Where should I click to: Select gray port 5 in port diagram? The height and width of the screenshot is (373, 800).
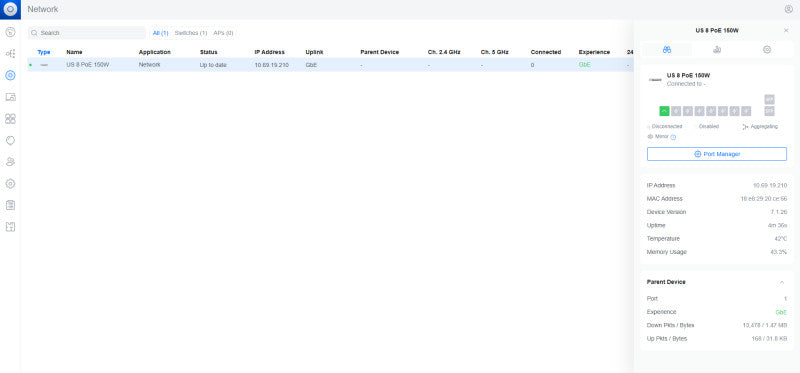click(711, 111)
